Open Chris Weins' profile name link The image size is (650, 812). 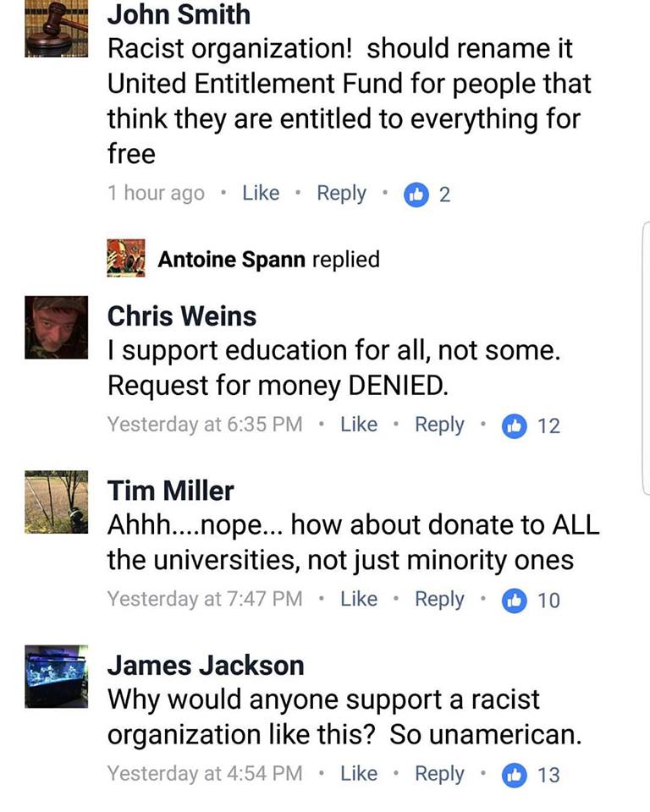[182, 315]
